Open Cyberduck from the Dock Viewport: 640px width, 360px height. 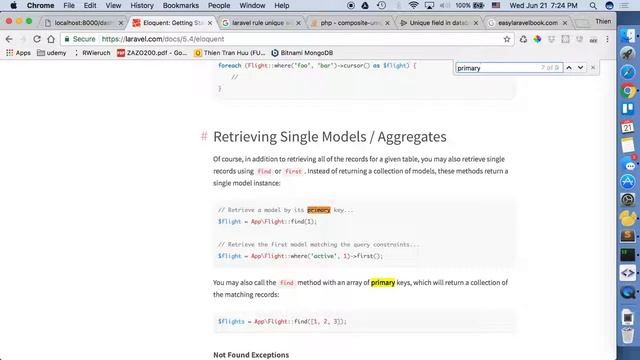(628, 218)
